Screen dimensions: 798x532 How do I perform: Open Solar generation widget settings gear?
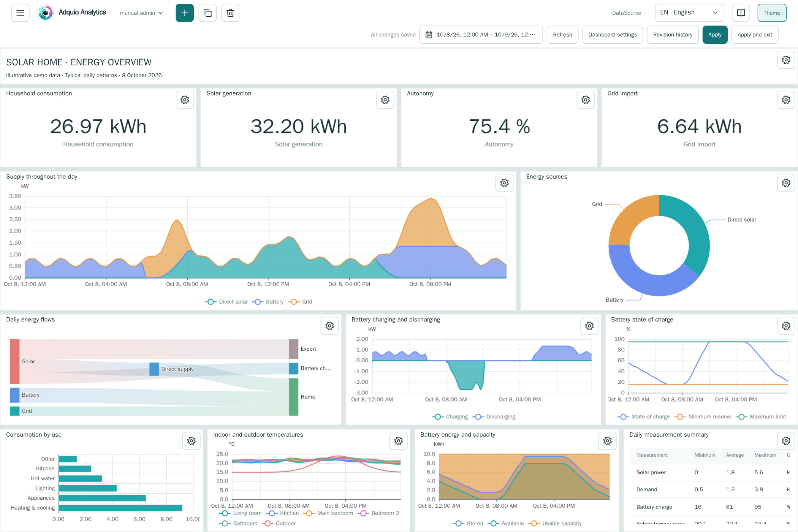coord(385,100)
